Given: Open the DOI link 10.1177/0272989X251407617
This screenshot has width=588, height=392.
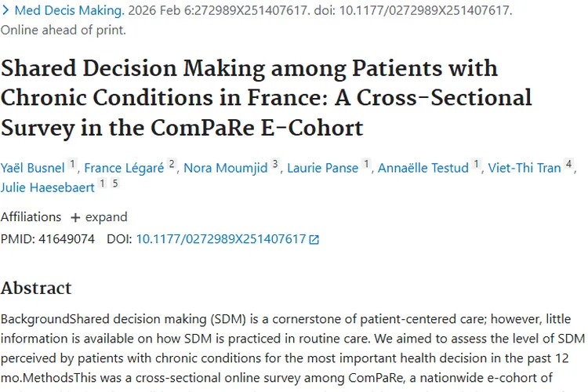Looking at the screenshot, I should tap(220, 239).
